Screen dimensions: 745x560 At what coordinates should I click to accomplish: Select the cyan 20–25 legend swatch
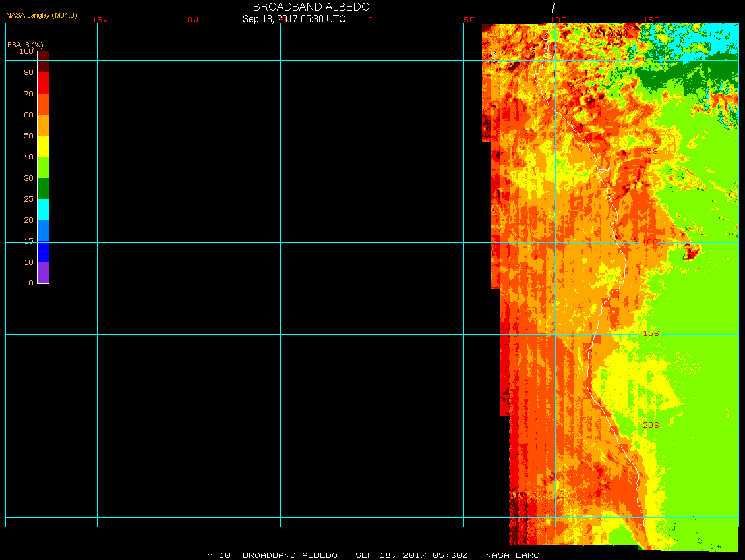point(44,210)
